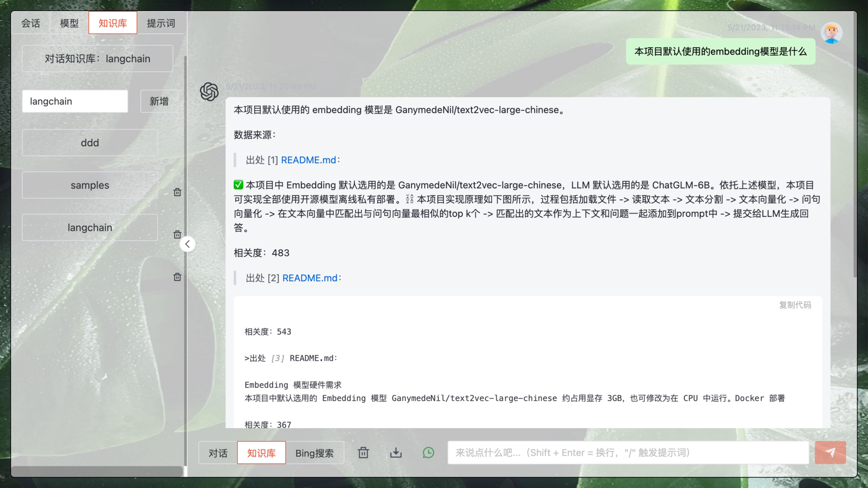The width and height of the screenshot is (868, 488).
Task: Click the trash icon beside the samples knowledge base
Action: [x=177, y=192]
